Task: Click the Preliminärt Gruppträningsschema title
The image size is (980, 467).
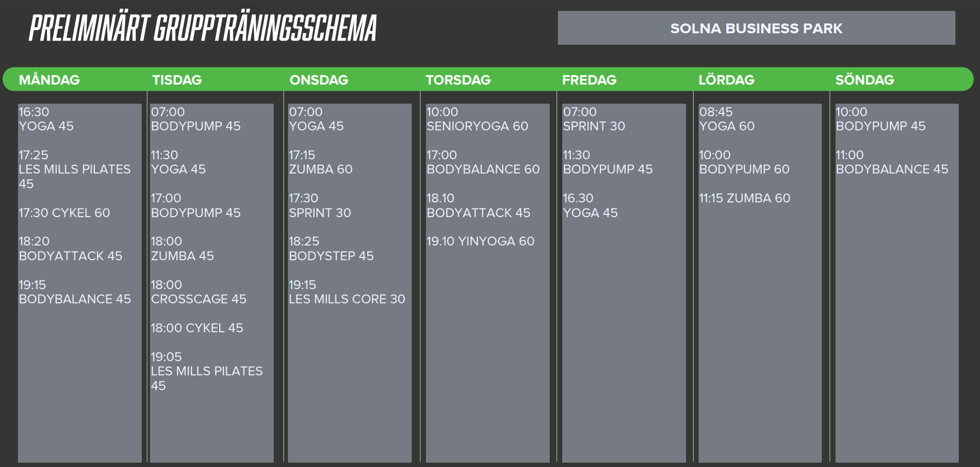Action: [x=202, y=28]
